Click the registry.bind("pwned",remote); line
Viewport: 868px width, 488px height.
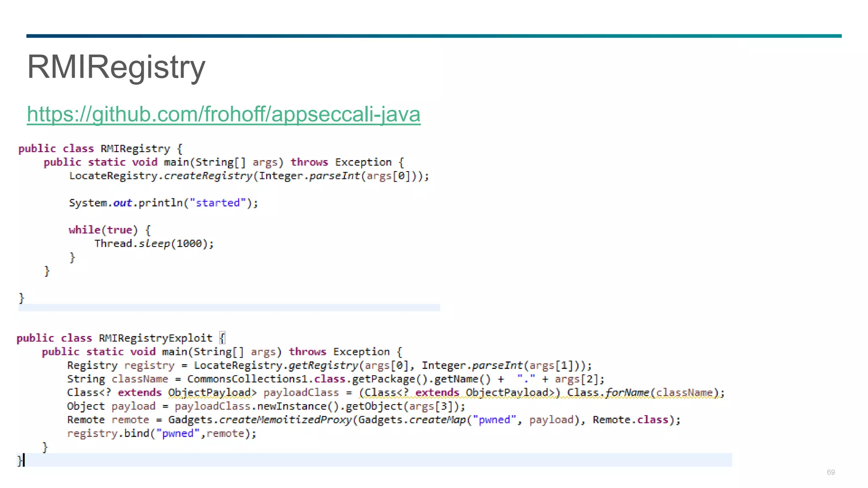pos(162,433)
